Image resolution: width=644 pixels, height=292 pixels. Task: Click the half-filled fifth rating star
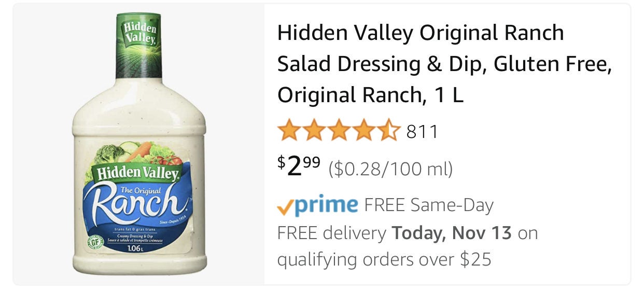pyautogui.click(x=388, y=131)
